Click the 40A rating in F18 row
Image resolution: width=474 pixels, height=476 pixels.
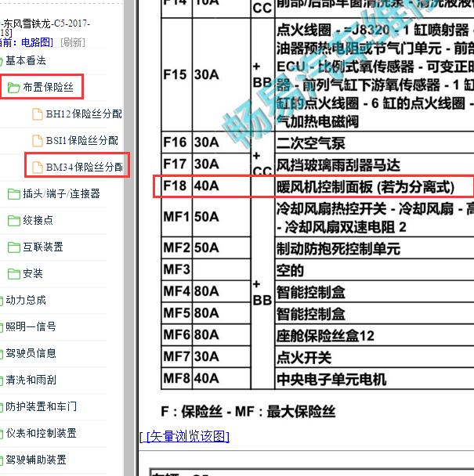tap(222, 186)
